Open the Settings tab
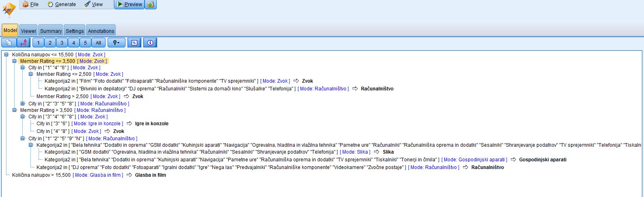The width and height of the screenshot is (644, 197). (x=75, y=31)
